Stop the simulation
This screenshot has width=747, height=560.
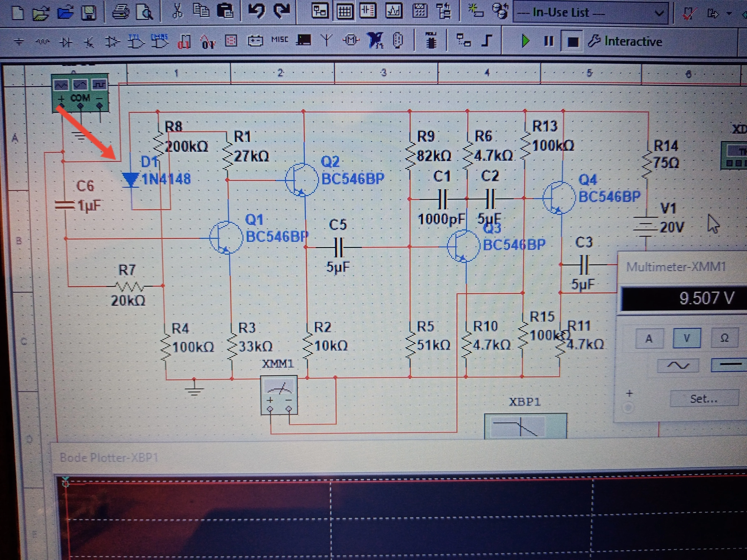pyautogui.click(x=573, y=42)
